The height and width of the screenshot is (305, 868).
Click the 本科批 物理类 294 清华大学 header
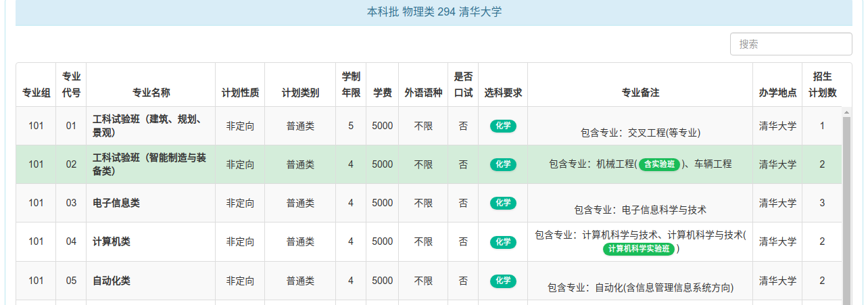[434, 11]
